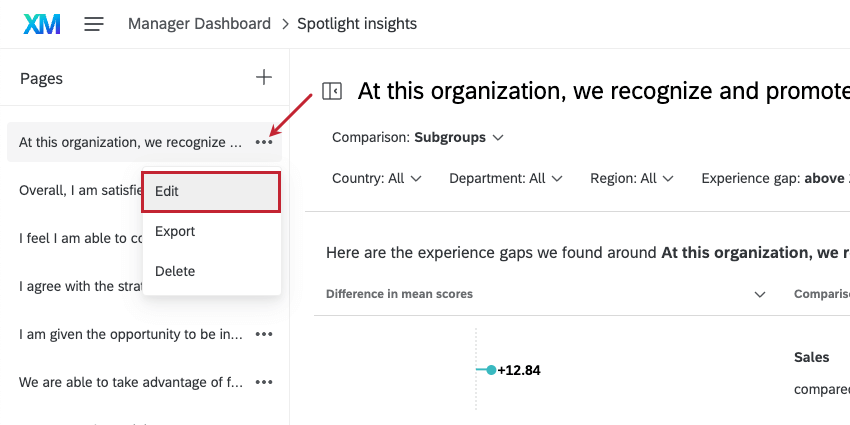Expand the Comparison Subgroups dropdown

[x=417, y=137]
